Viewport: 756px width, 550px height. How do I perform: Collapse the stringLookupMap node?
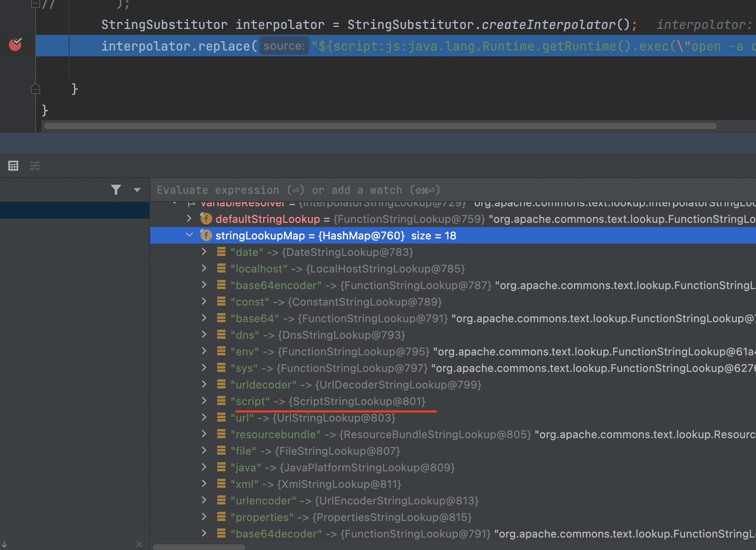coord(189,235)
